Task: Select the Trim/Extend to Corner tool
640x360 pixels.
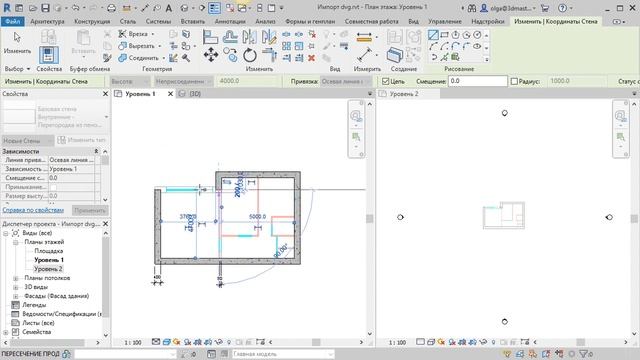Action: (269, 55)
